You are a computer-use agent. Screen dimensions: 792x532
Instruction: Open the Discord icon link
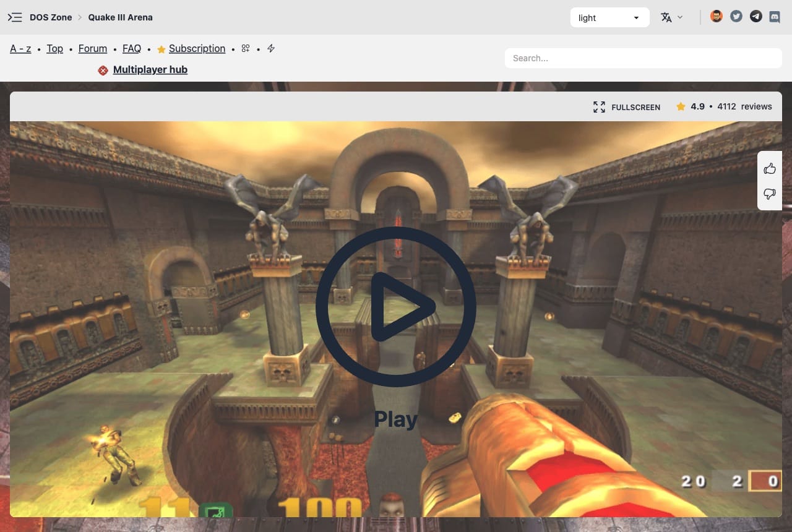(775, 17)
